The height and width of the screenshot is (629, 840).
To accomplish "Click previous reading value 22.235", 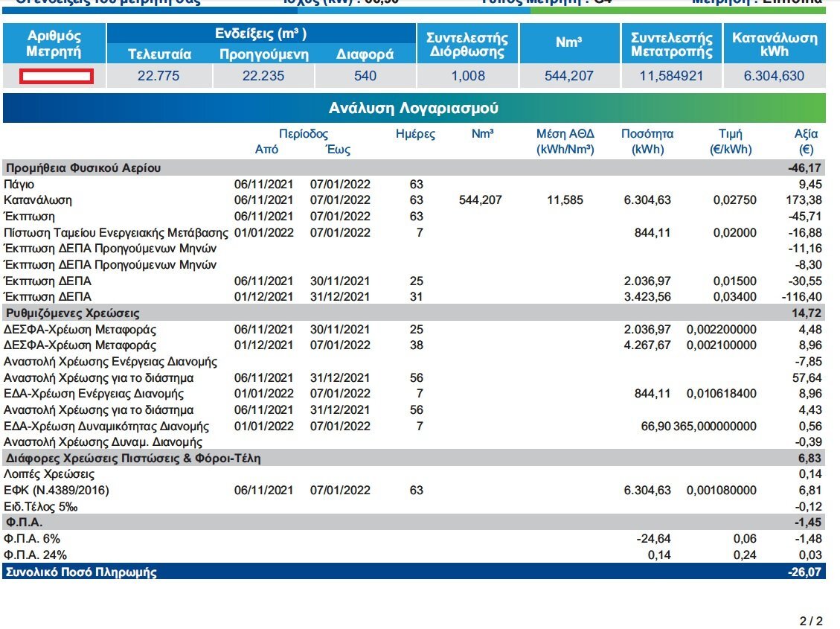I will pyautogui.click(x=263, y=75).
